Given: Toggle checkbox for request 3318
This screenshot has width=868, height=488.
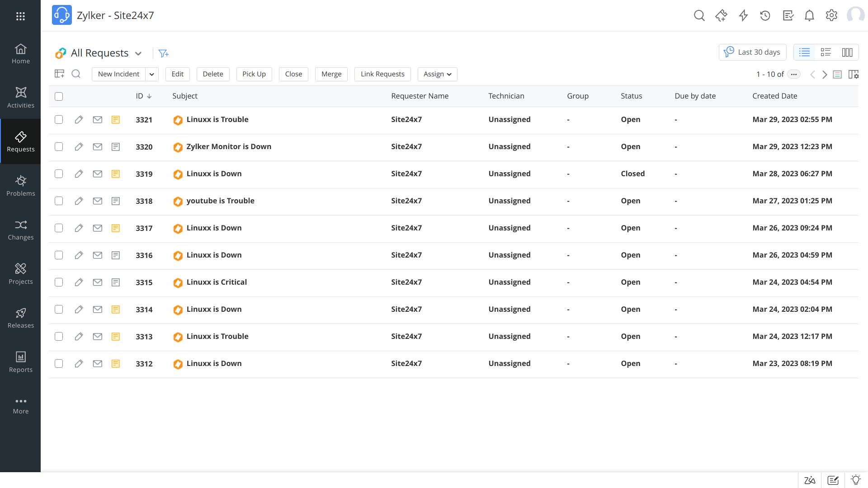Looking at the screenshot, I should point(59,201).
